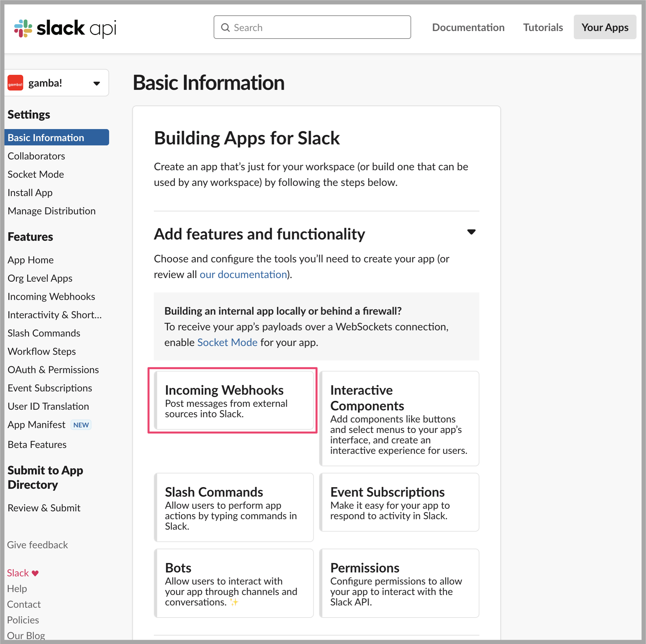Open App Manifest page
Viewport: 646px width, 644px height.
pyautogui.click(x=37, y=425)
